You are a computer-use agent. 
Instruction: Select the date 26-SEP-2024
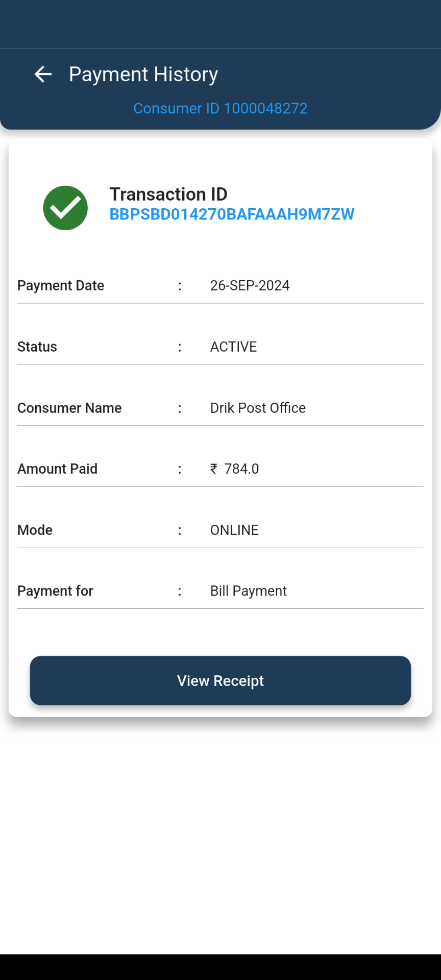click(x=250, y=285)
